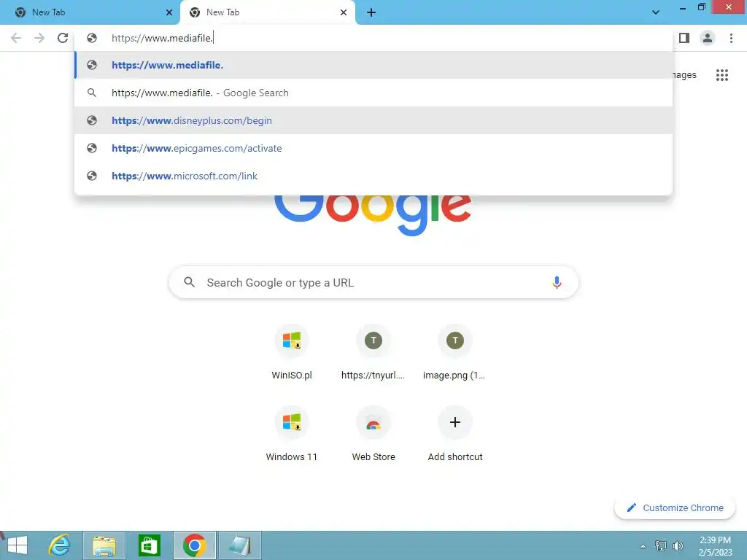Click the browser Forward arrow
747x560 pixels.
click(39, 38)
